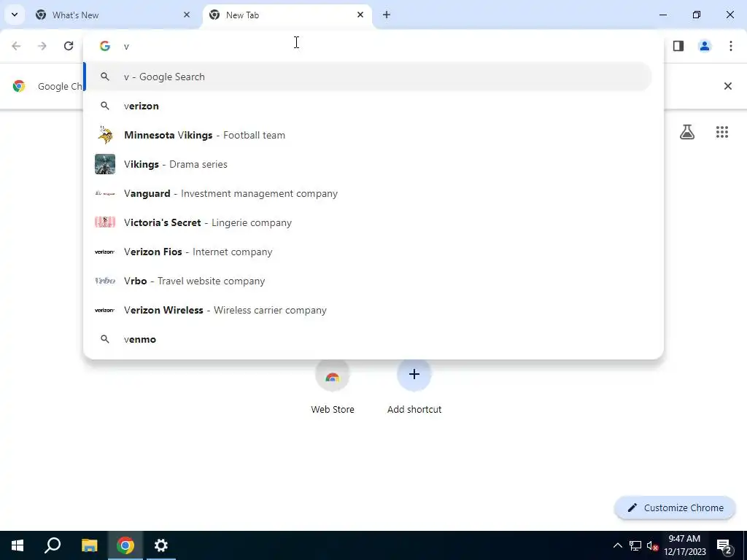Open the tab search dropdown arrow

pyautogui.click(x=15, y=15)
